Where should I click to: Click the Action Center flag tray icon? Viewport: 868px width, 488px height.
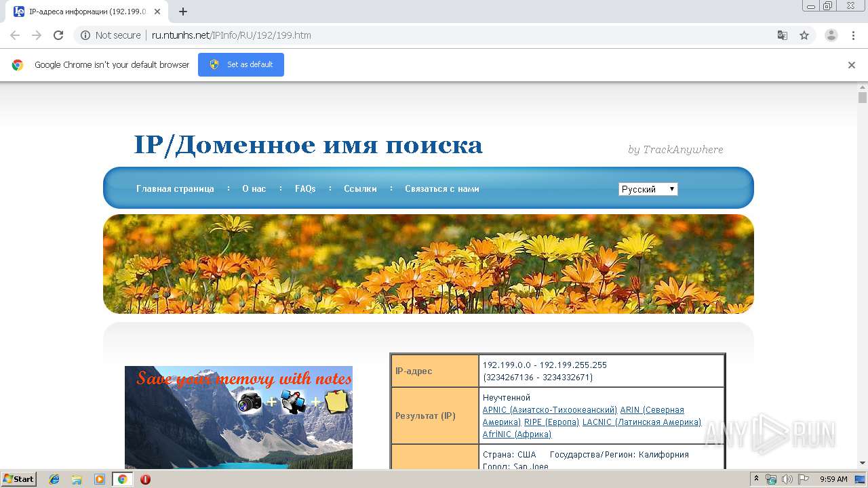click(803, 479)
